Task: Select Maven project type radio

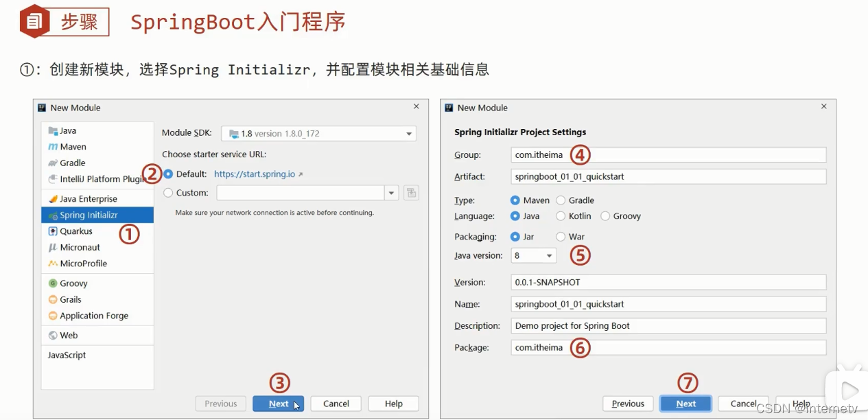Action: point(515,200)
